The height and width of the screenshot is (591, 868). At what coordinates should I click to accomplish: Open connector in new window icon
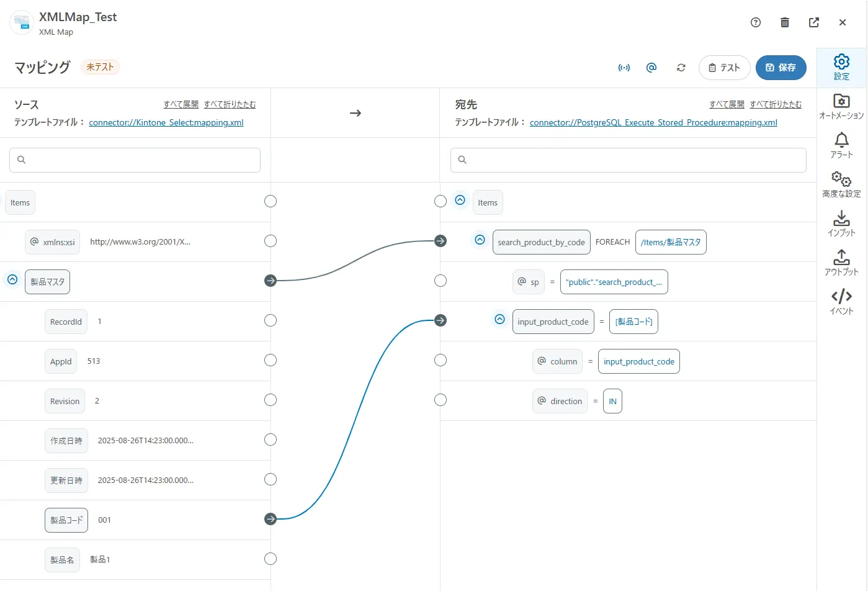[x=813, y=22]
